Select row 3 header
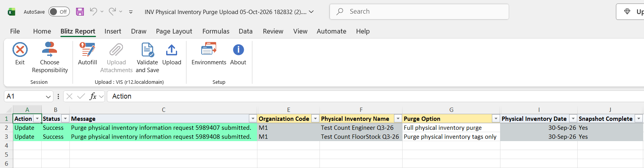Viewport: 644px width, 168px height. pos(6,137)
